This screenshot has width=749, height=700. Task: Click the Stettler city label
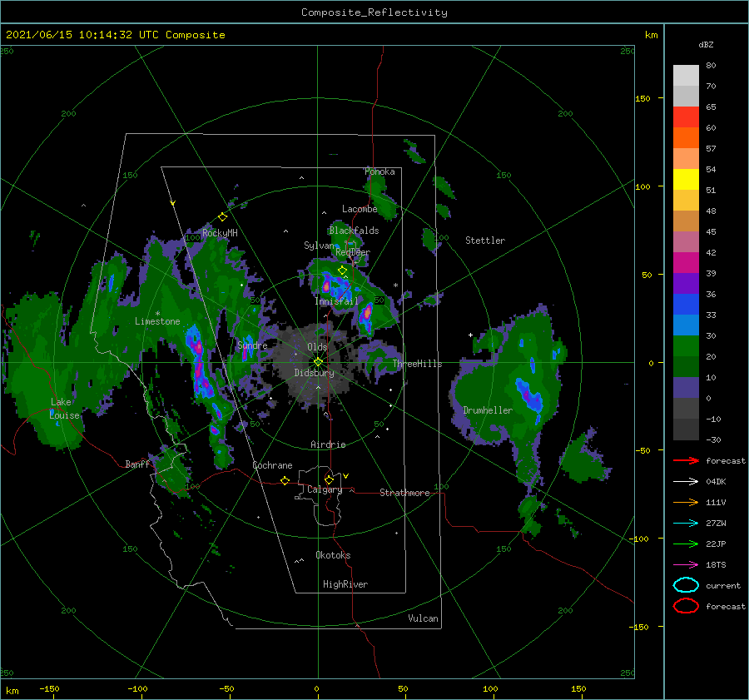pyautogui.click(x=485, y=241)
